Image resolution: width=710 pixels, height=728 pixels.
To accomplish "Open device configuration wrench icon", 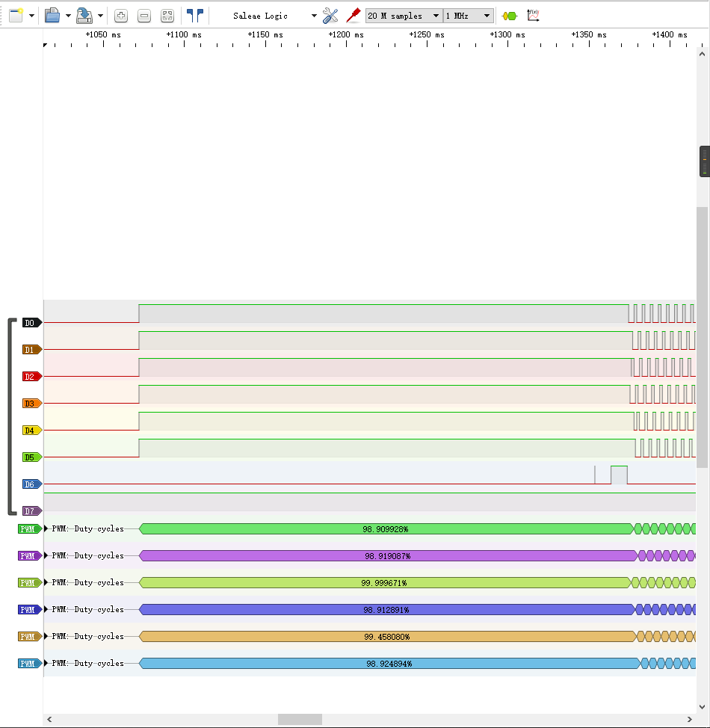I will 330,16.
